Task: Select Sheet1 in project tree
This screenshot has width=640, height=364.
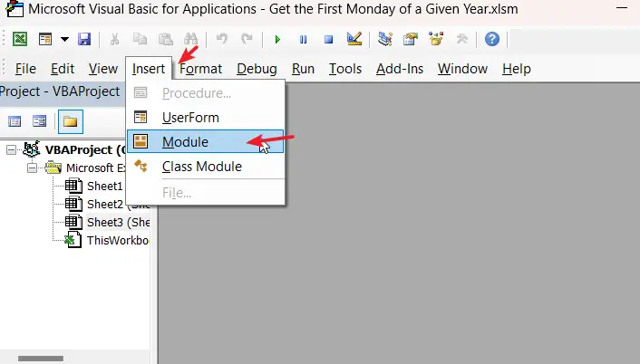Action: (104, 186)
